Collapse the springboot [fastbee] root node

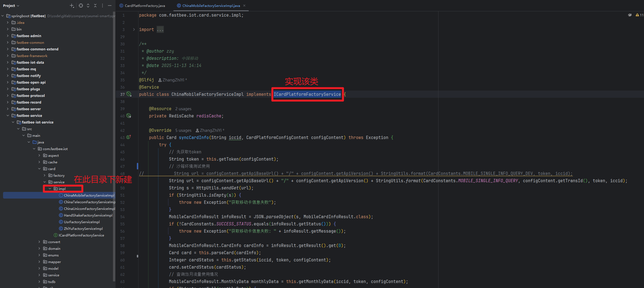3,16
